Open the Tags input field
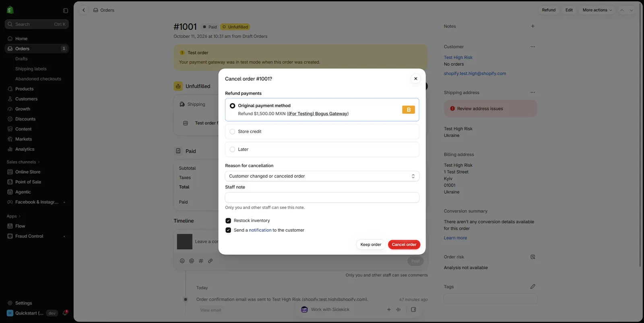Screen dimensions: 644x323 490,299
